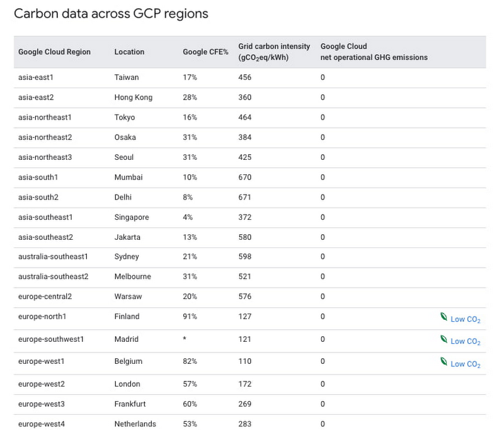This screenshot has height=430, width=504.
Task: Click Hong Kong's 28% CFE value
Action: 190,98
